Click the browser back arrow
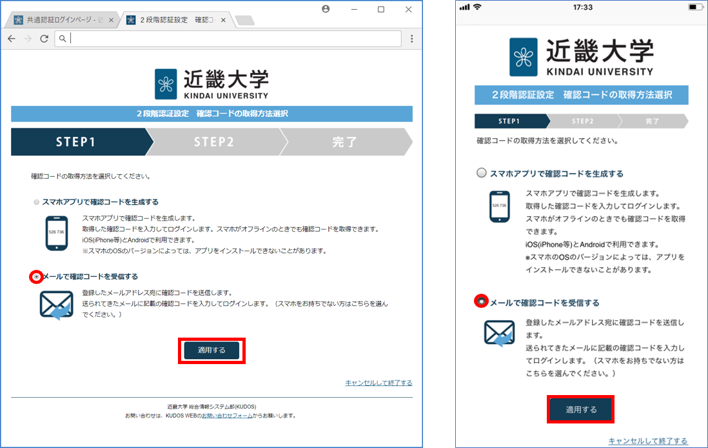The image size is (708, 448). pyautogui.click(x=11, y=38)
